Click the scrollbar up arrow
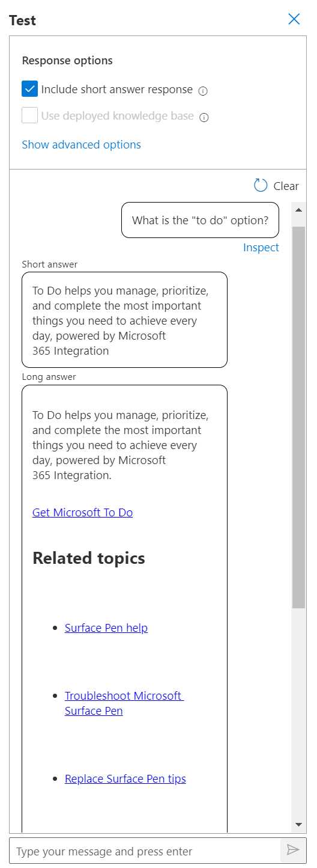 tap(298, 209)
